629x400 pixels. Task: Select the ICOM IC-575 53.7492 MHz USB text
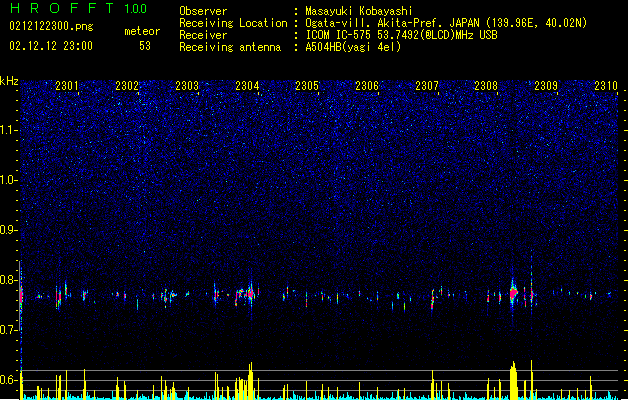tap(402, 35)
